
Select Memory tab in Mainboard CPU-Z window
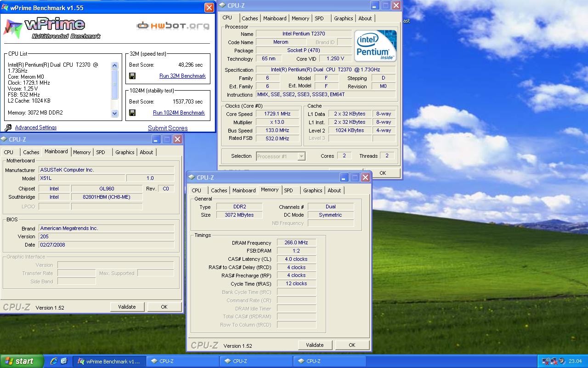click(82, 152)
